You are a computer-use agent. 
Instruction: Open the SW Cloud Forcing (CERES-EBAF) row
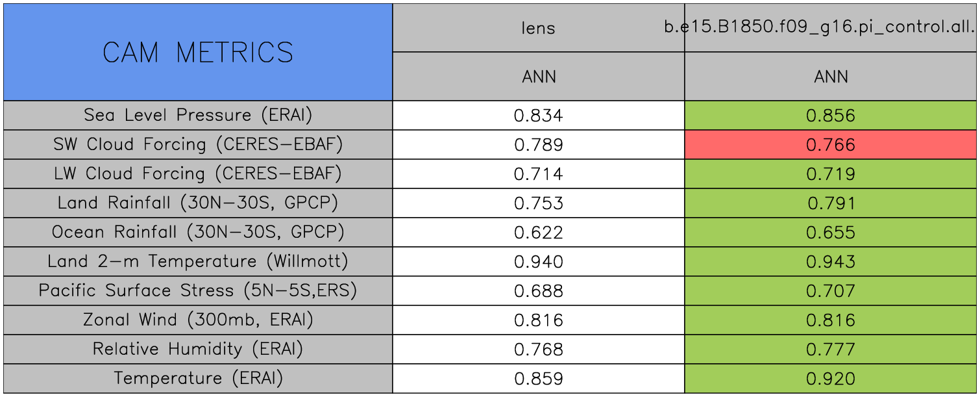pos(198,145)
